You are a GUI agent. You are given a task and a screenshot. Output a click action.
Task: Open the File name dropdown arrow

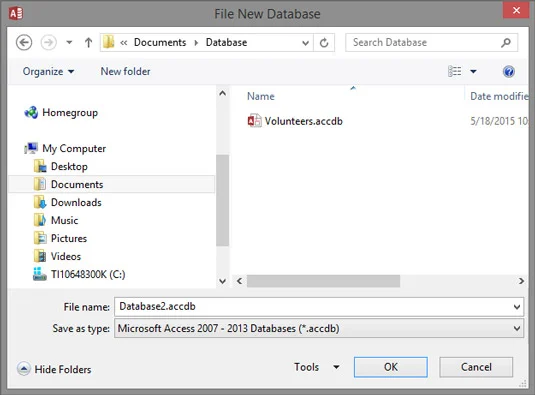(517, 307)
